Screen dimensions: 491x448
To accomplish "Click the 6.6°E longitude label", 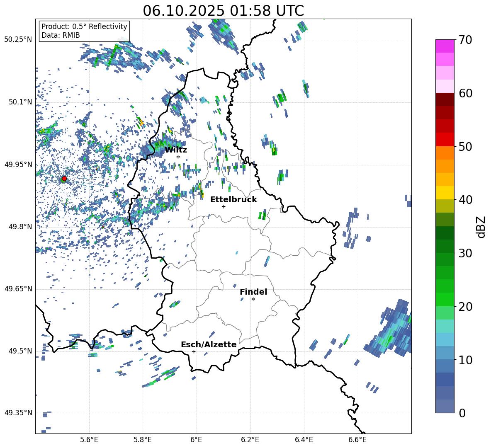I will pos(357,440).
